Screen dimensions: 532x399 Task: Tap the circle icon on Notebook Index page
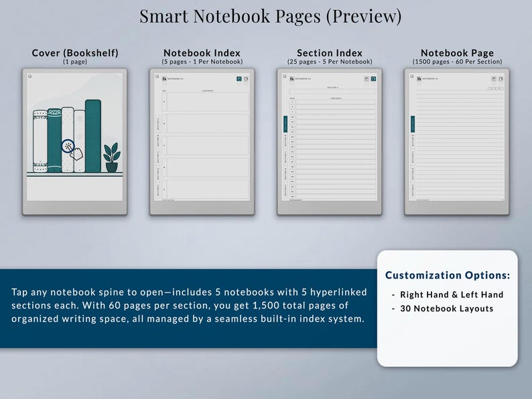point(157,76)
